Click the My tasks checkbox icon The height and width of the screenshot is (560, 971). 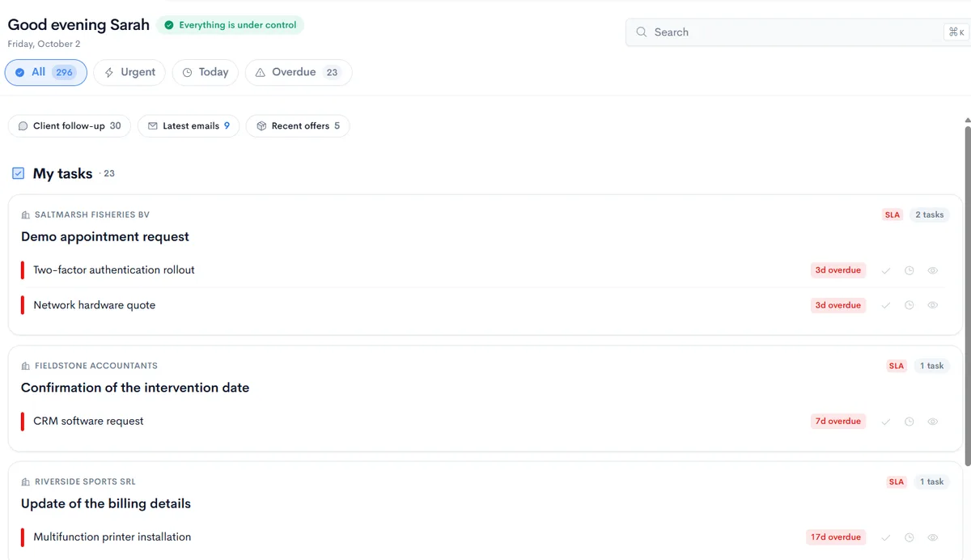point(19,173)
